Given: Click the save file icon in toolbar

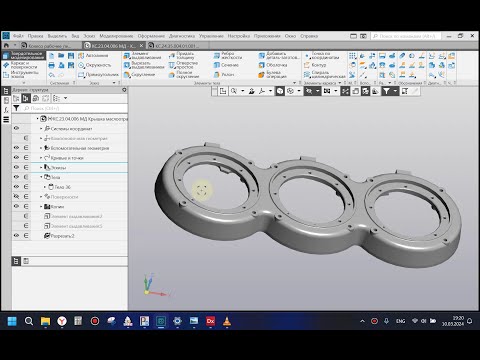Looking at the screenshot, I should (x=71, y=56).
